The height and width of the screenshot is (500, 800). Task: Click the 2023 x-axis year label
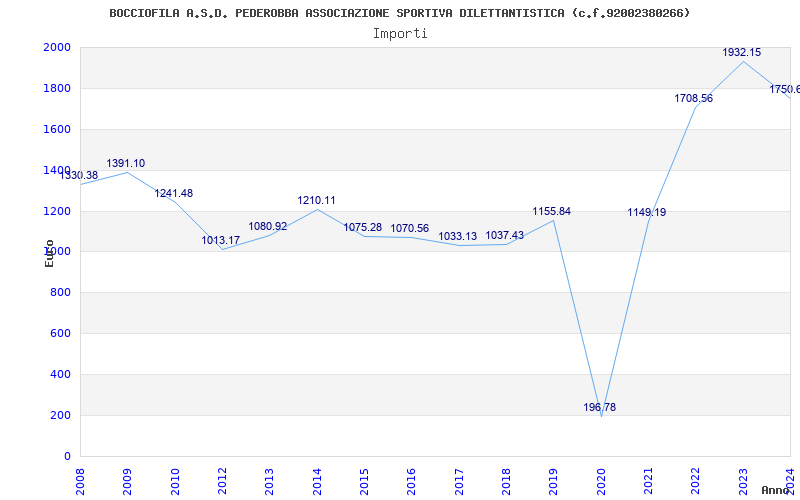point(743,482)
